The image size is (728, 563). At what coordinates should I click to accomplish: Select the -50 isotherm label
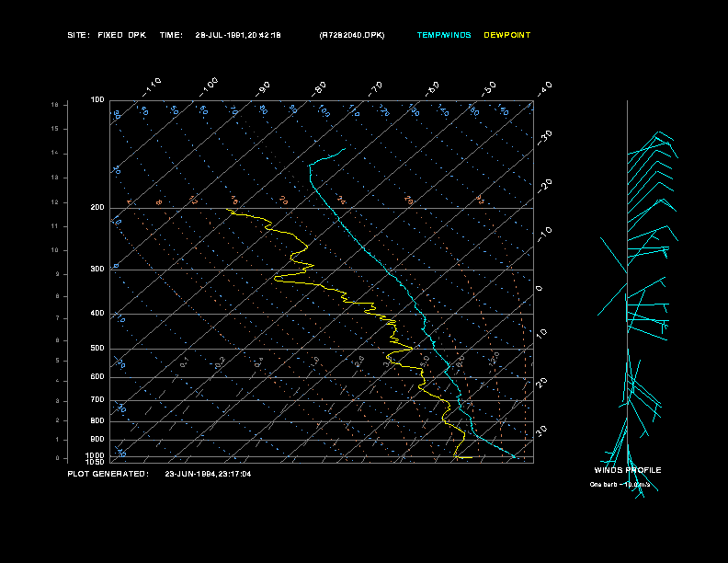click(489, 88)
